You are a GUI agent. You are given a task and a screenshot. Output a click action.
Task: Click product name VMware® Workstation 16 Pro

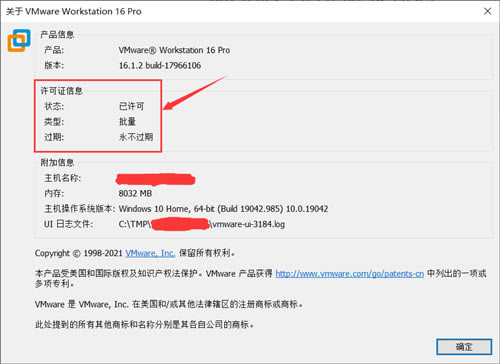[x=174, y=50]
